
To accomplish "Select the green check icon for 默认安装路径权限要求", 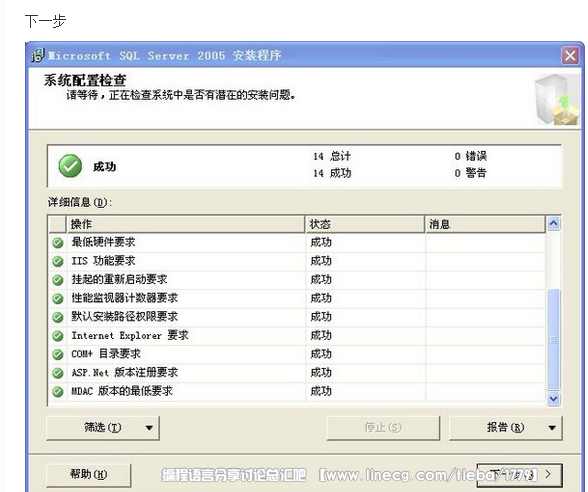I will click(x=58, y=317).
